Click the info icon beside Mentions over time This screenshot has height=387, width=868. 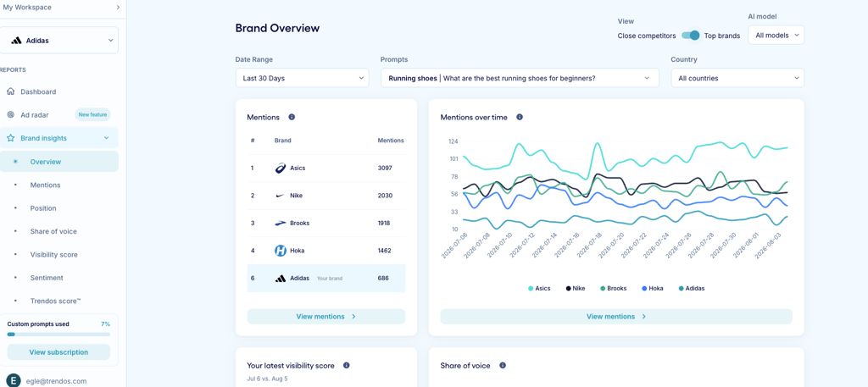click(520, 117)
